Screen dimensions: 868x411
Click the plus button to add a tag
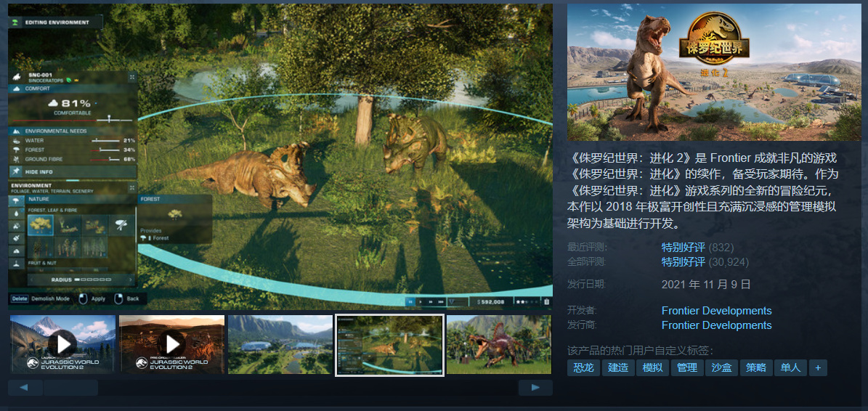tap(818, 368)
